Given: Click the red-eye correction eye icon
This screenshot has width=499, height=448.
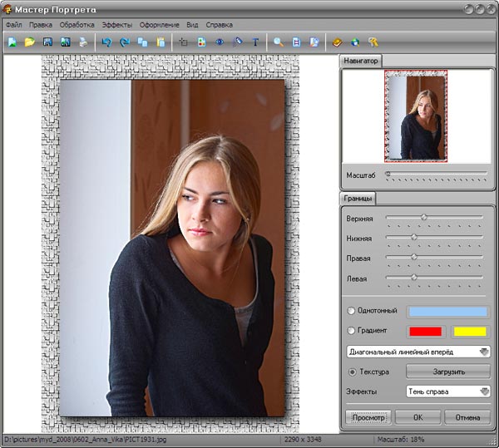Looking at the screenshot, I should click(220, 42).
